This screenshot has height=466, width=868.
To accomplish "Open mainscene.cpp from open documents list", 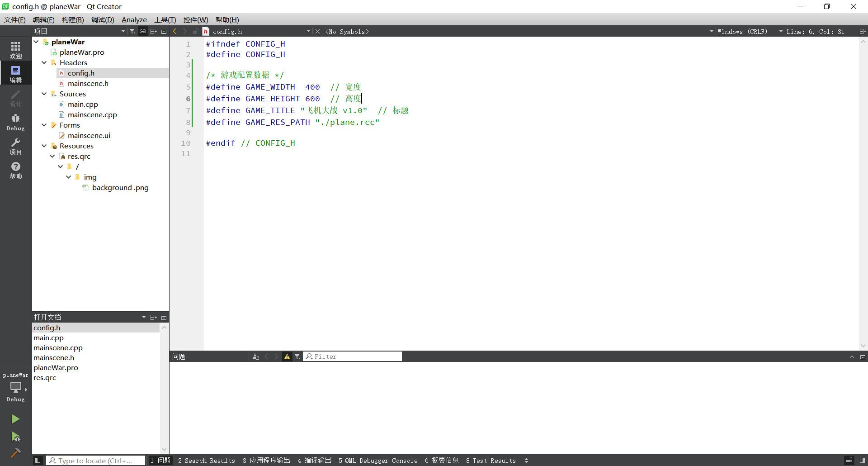I will (x=58, y=347).
